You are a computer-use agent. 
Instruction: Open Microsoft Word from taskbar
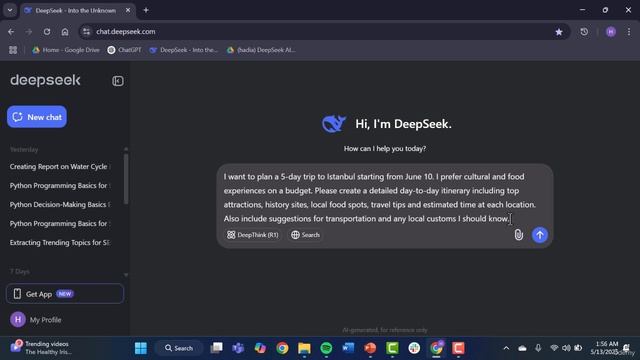pos(348,348)
